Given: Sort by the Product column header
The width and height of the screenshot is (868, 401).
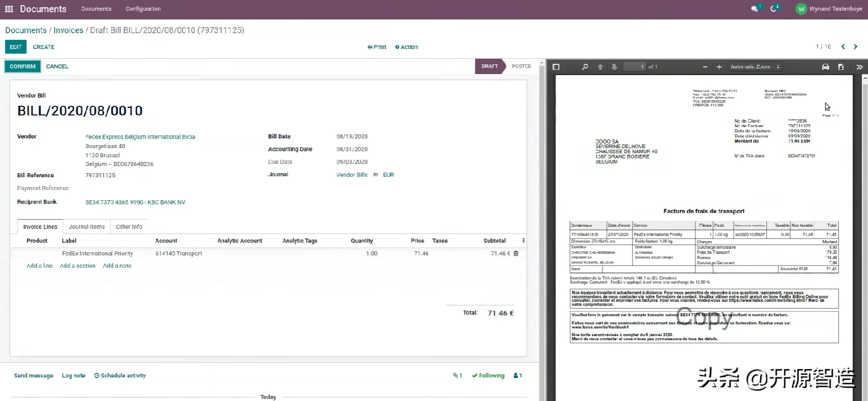Looking at the screenshot, I should pyautogui.click(x=37, y=241).
